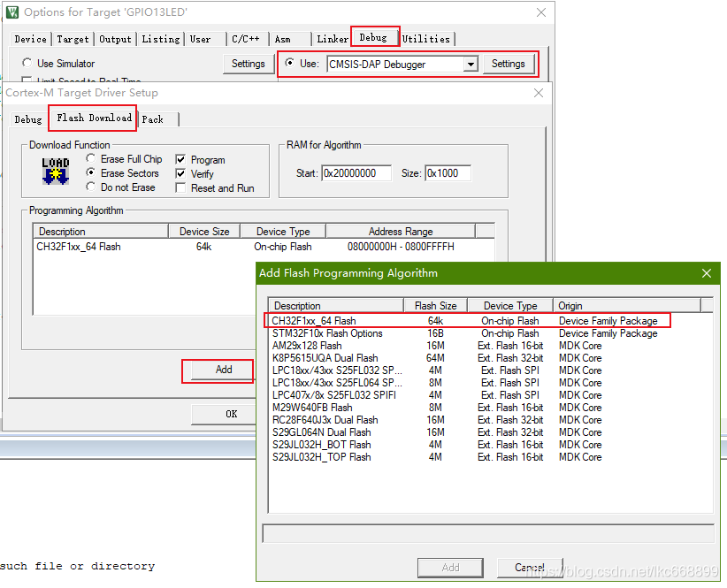Screen dimensions: 727x588
Task: Switch to the Asm tab
Action: click(x=282, y=39)
